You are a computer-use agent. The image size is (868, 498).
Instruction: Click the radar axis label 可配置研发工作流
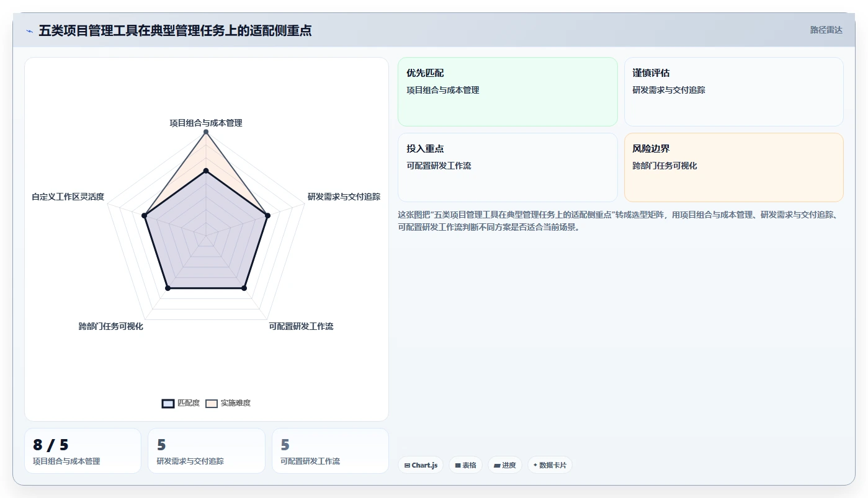tap(301, 326)
